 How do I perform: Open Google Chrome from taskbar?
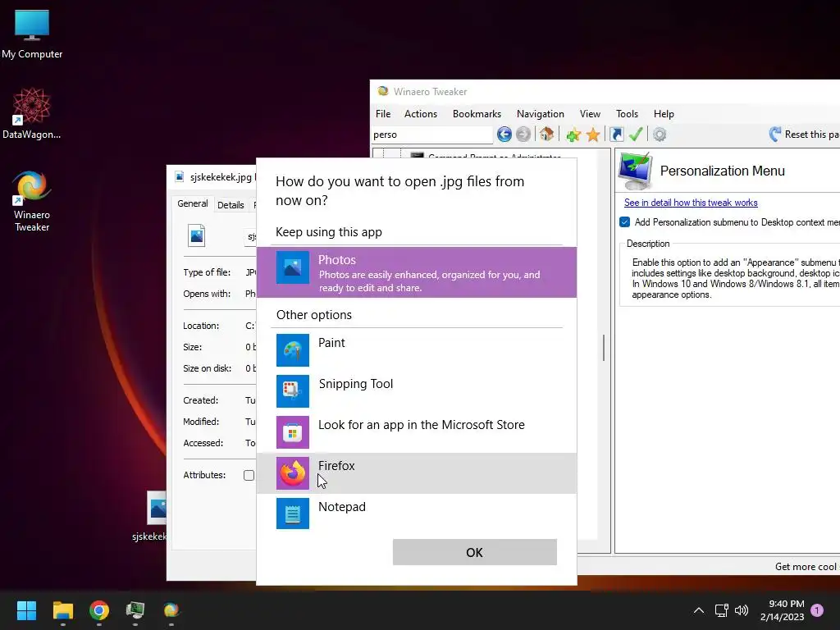99,610
